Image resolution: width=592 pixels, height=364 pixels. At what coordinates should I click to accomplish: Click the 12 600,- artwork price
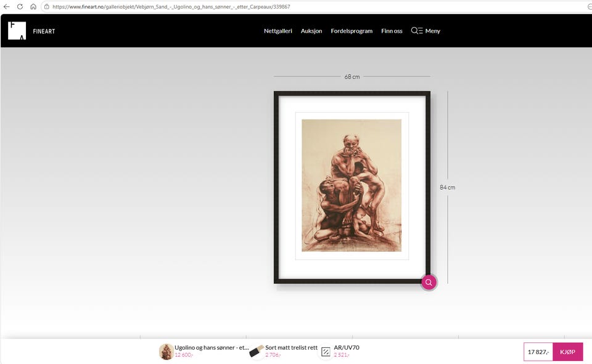(184, 355)
